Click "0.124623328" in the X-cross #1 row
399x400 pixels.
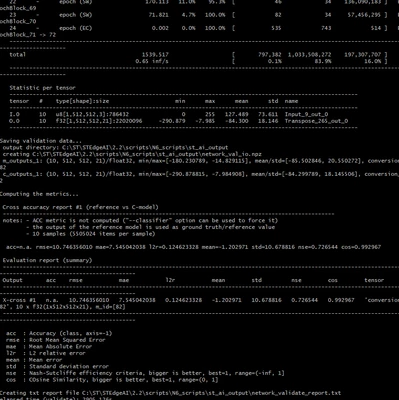click(x=184, y=300)
